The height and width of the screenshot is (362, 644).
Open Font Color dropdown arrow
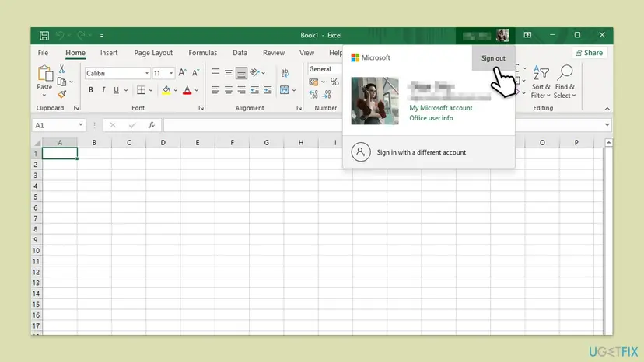(197, 90)
